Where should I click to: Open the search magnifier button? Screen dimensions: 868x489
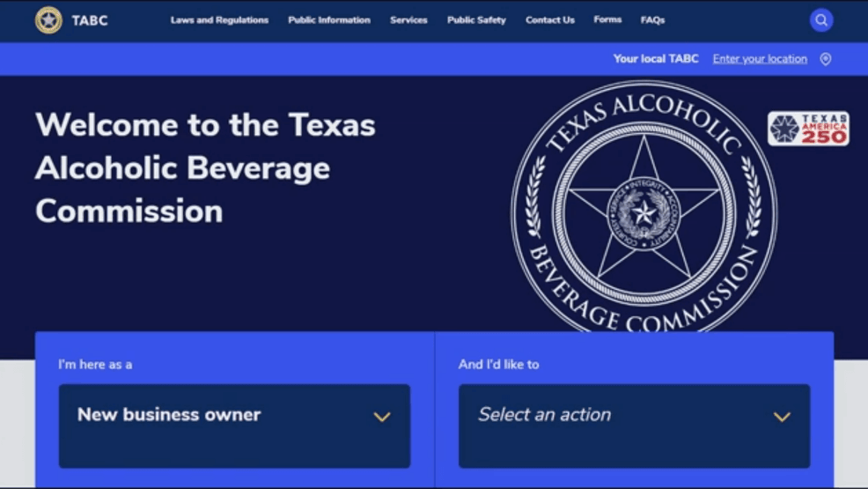coord(821,20)
